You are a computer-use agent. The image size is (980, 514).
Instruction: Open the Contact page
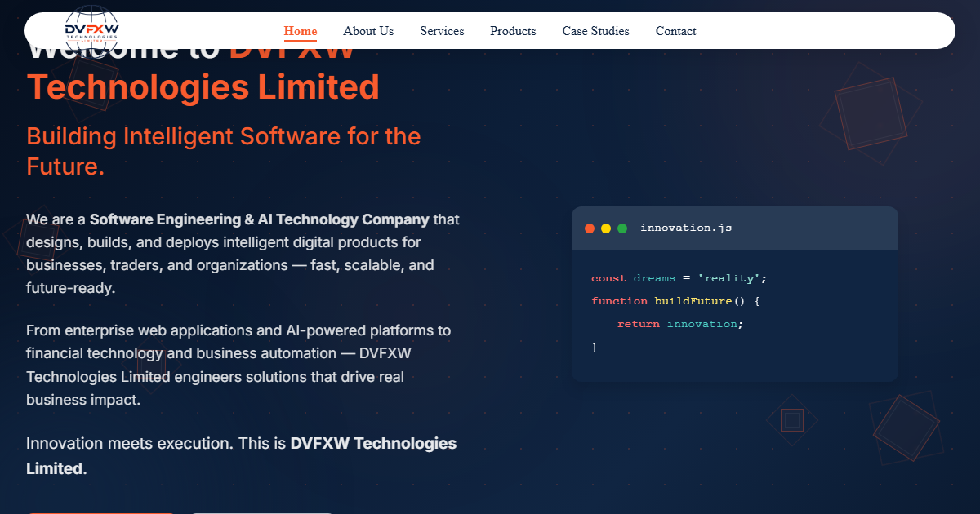(x=675, y=31)
